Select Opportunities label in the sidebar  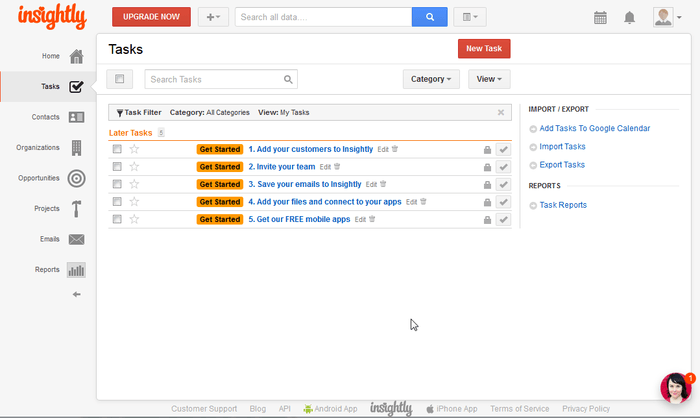(39, 178)
